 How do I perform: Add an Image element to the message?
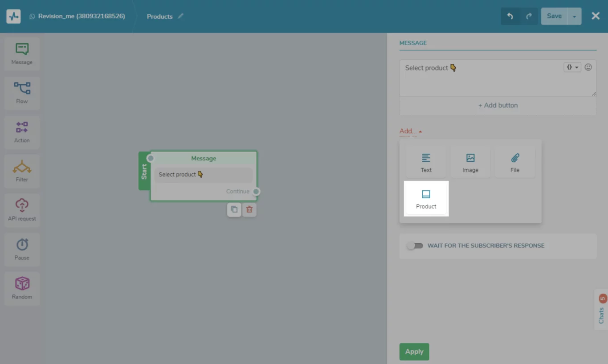(x=470, y=162)
